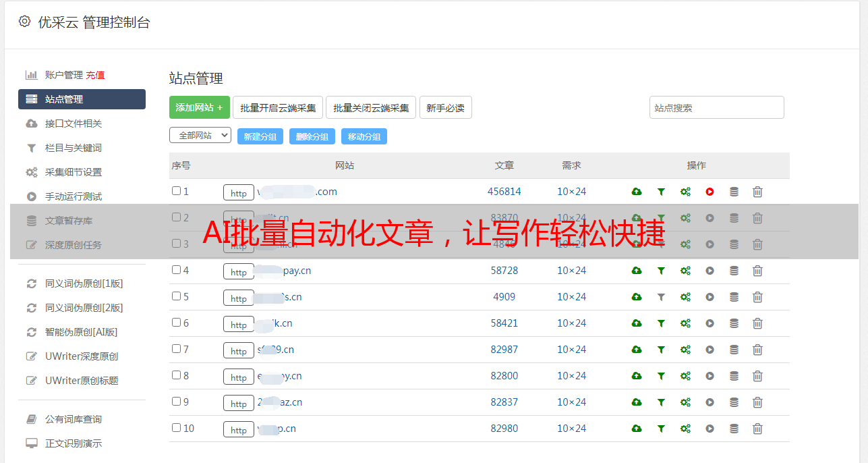Click the 删除分组 button
This screenshot has height=463, width=868.
pos(312,136)
